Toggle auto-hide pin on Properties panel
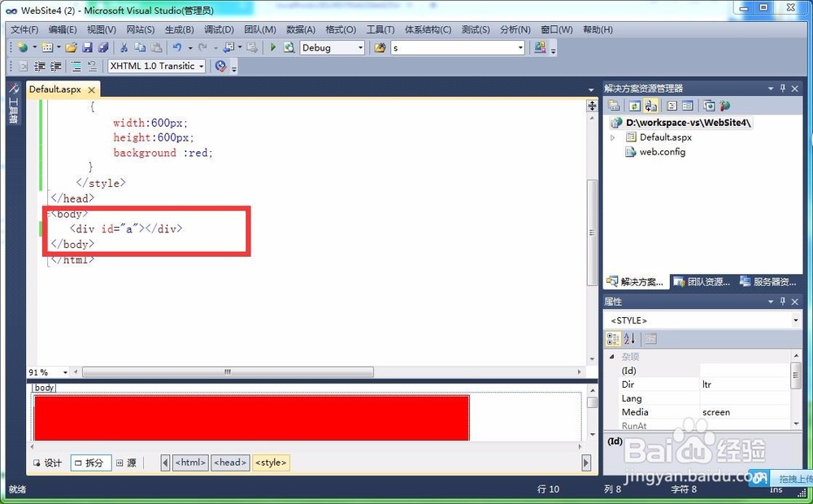 783,302
